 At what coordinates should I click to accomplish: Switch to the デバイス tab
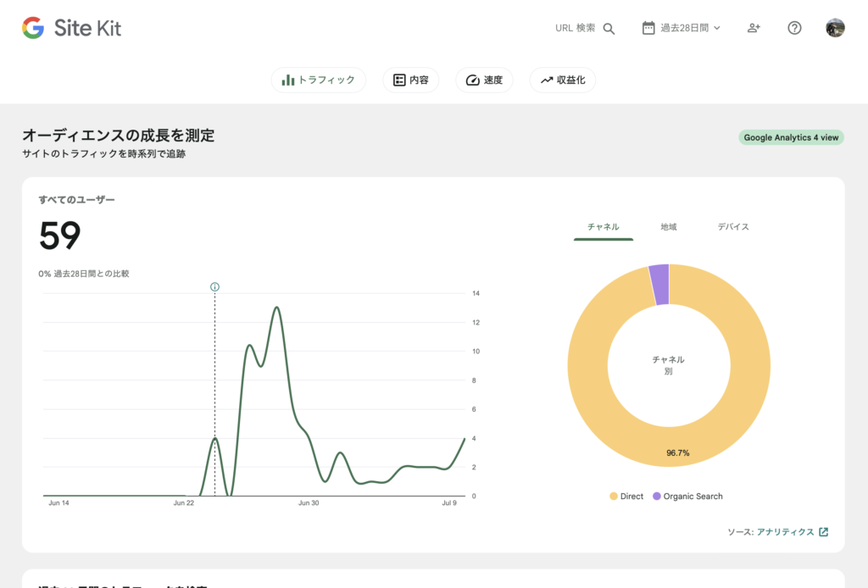pos(733,227)
